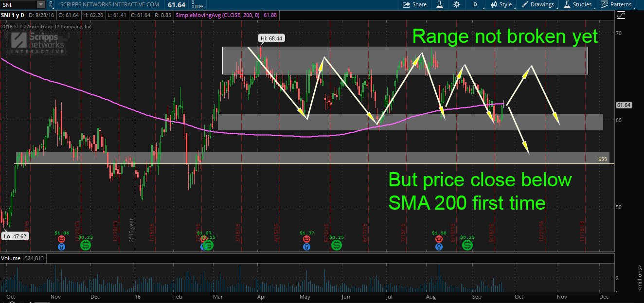Open chart settings gear icon
The height and width of the screenshot is (303, 644).
[x=456, y=4]
